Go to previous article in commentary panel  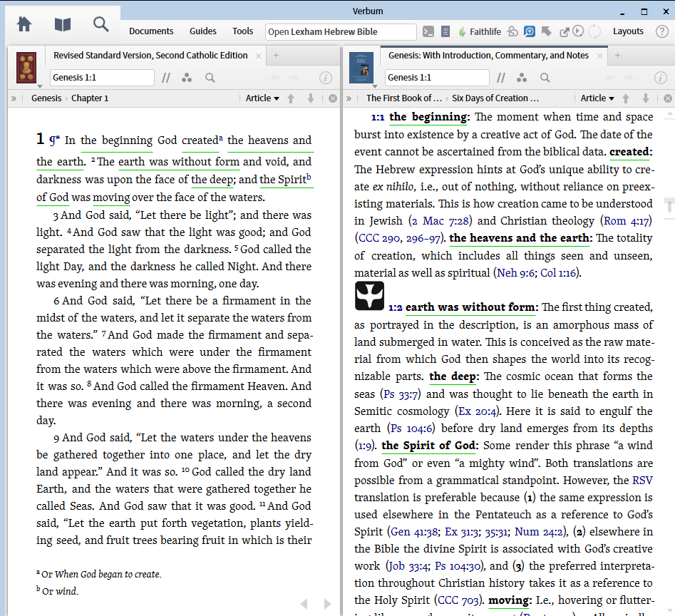click(626, 98)
